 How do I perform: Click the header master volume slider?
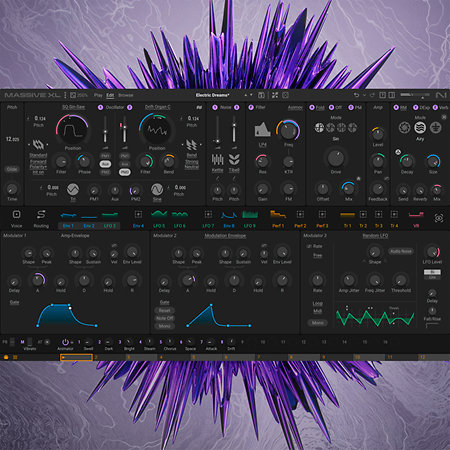click(415, 95)
